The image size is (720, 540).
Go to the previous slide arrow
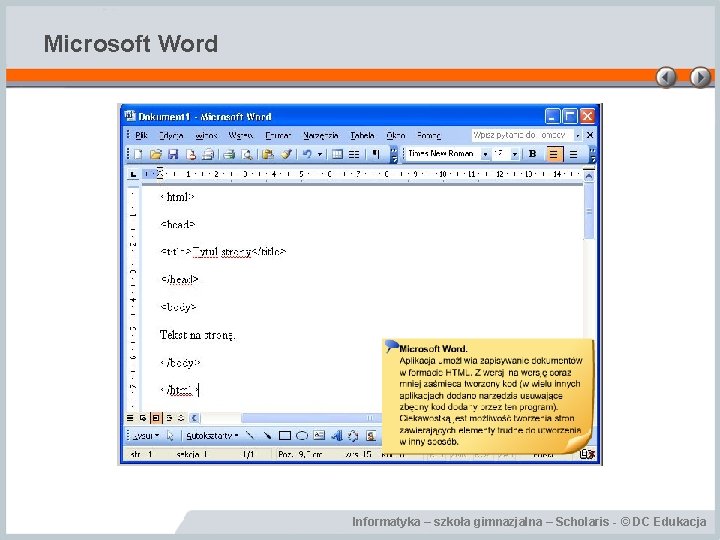coord(666,77)
